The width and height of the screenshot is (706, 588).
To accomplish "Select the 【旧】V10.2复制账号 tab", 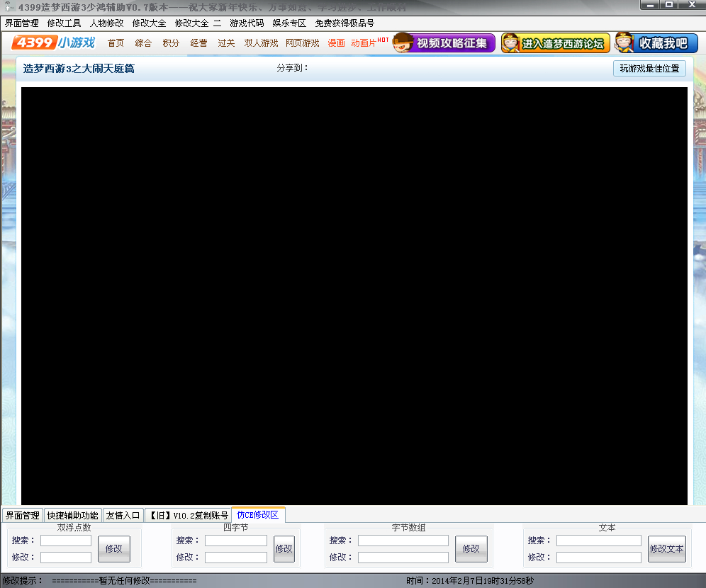I will pyautogui.click(x=188, y=515).
